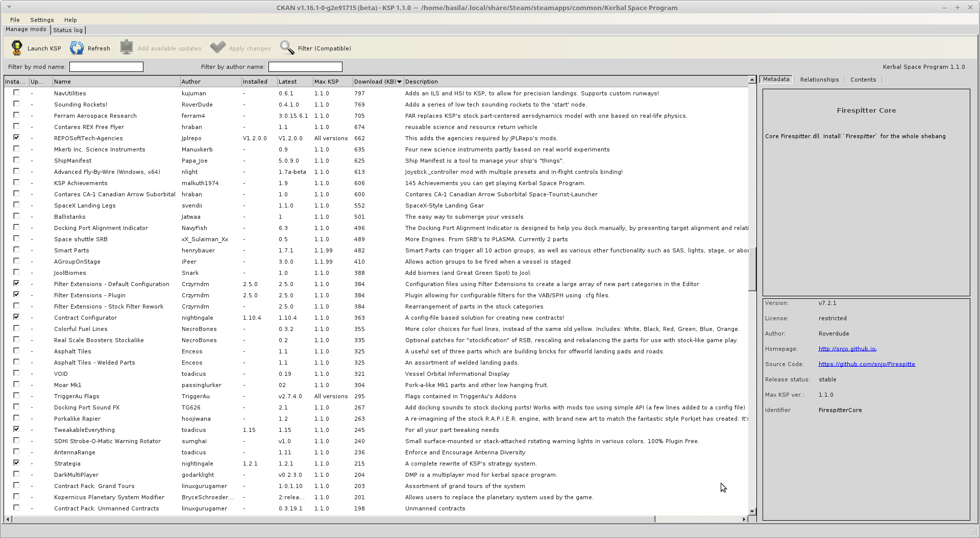Sort by the Author column header
Viewport: 980px width, 538px height.
click(210, 82)
